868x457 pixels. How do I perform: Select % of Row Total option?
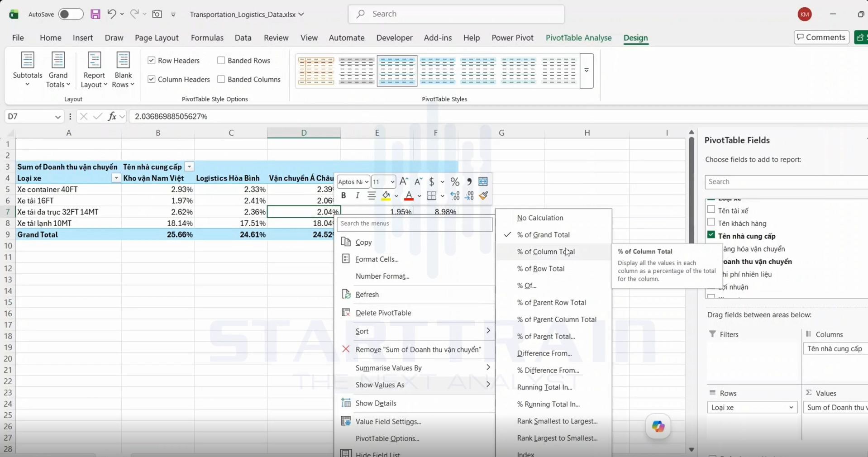[x=541, y=269]
